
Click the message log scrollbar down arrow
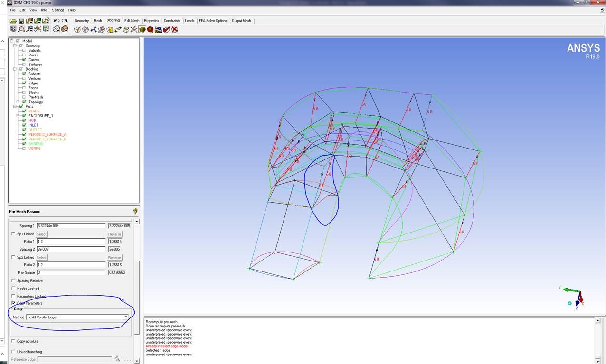[597, 361]
